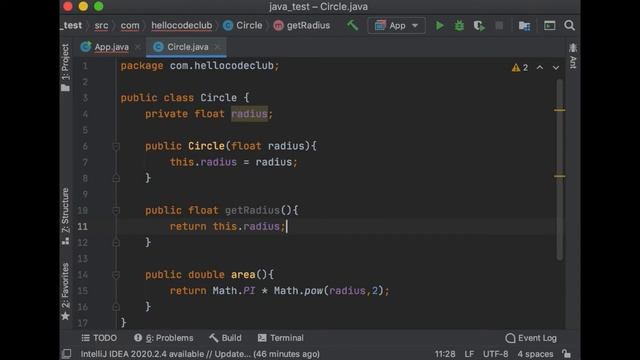Click the toolbar icon left of search

[549, 25]
